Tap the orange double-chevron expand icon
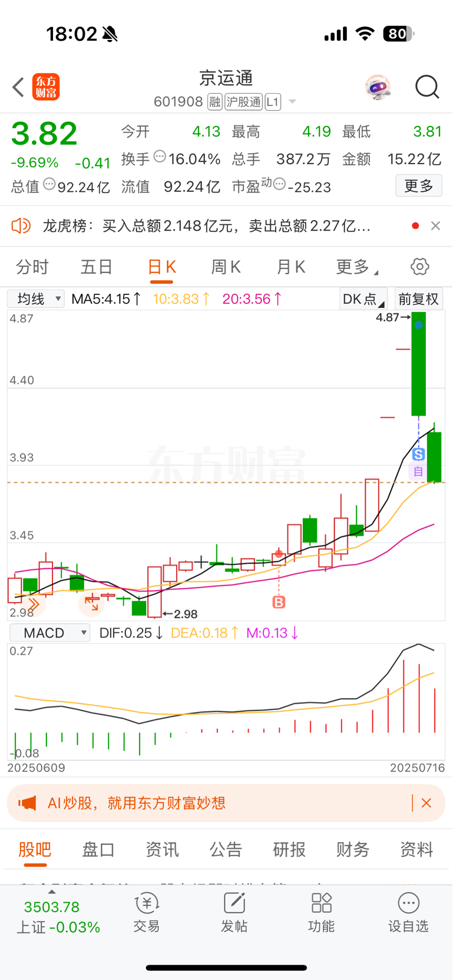The height and width of the screenshot is (980, 453). coord(33,604)
